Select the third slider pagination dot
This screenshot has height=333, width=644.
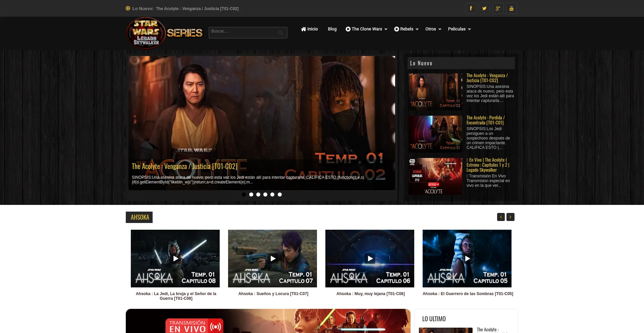(258, 195)
